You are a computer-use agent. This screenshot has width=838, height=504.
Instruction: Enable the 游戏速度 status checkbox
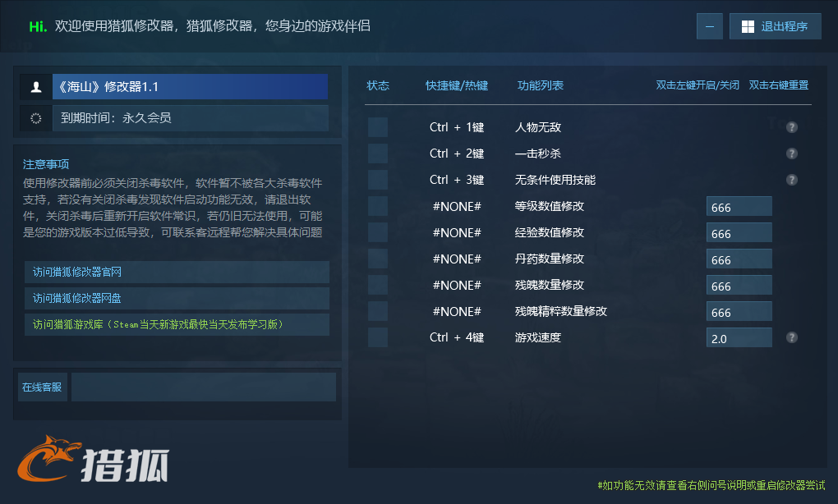point(378,337)
